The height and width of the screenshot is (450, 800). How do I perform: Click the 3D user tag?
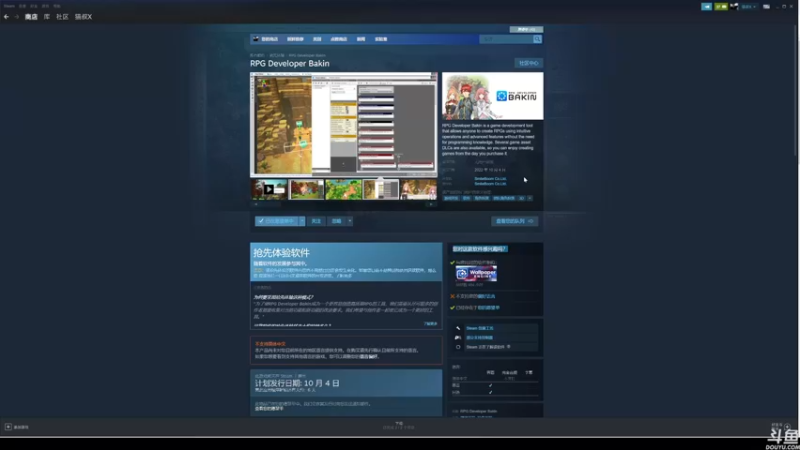(x=521, y=198)
